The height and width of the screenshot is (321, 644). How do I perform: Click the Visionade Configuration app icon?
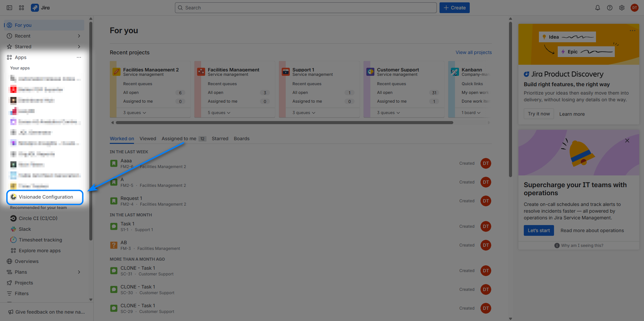[x=13, y=197]
